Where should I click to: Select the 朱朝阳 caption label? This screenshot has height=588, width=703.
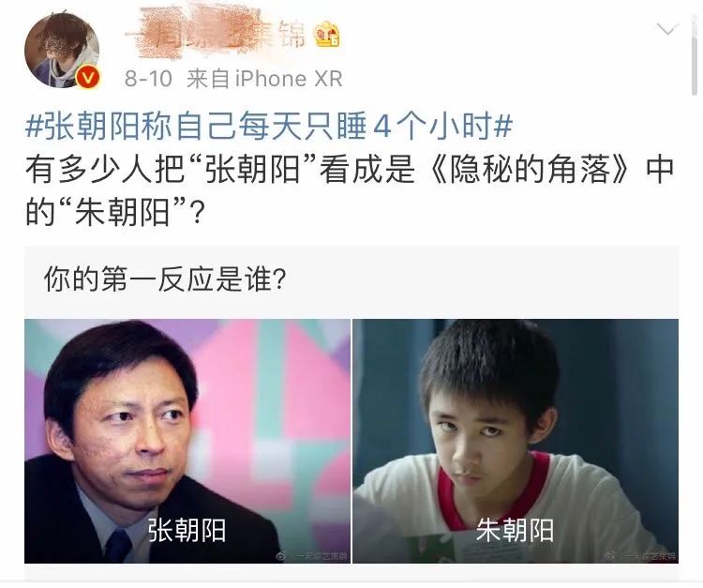tap(516, 530)
